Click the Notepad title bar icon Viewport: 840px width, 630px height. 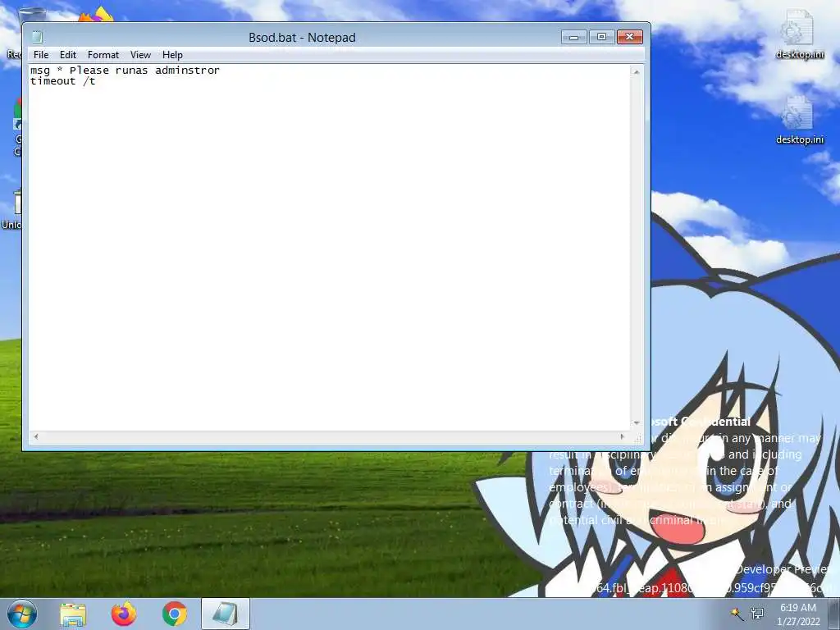click(37, 37)
